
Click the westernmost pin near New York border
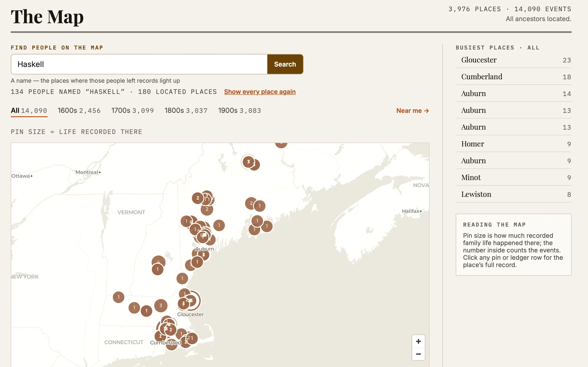pos(118,297)
